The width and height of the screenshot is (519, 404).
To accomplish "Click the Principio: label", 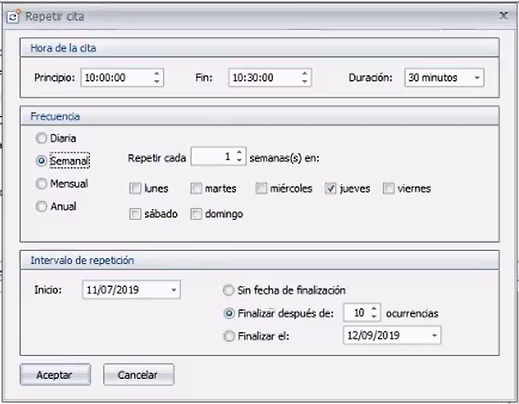I will coord(55,78).
